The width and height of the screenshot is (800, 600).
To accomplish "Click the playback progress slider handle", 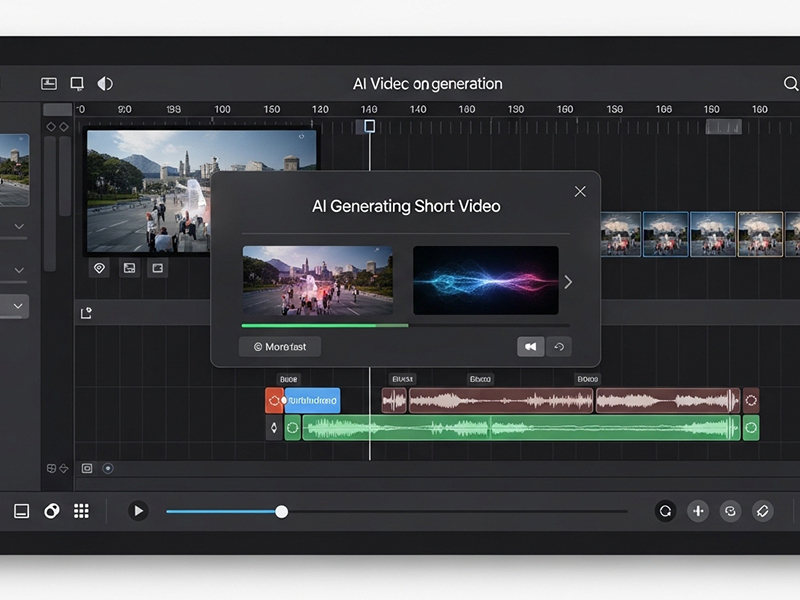I will (281, 511).
